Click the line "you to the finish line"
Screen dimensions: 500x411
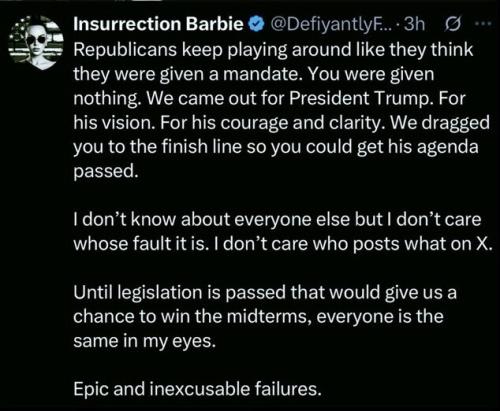[x=276, y=147]
